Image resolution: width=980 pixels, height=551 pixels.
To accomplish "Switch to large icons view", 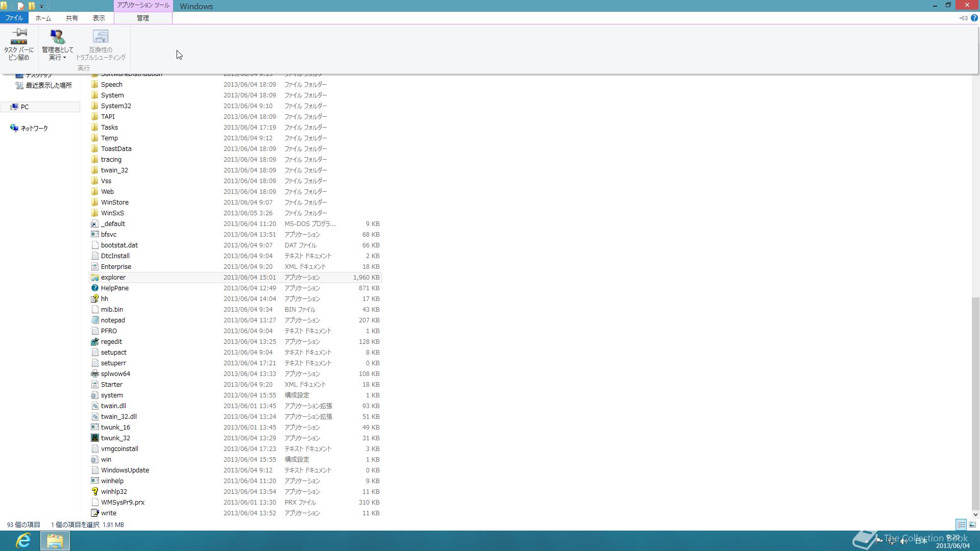I will tap(972, 524).
